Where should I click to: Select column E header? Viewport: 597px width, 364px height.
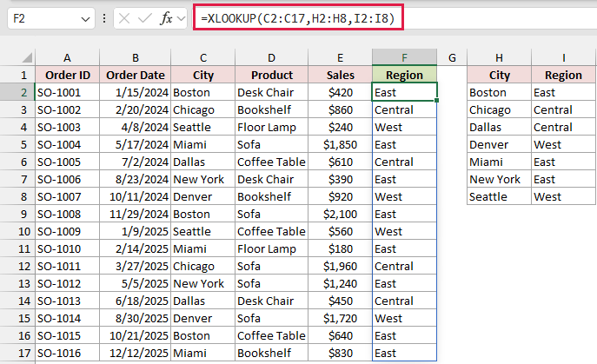coord(340,57)
